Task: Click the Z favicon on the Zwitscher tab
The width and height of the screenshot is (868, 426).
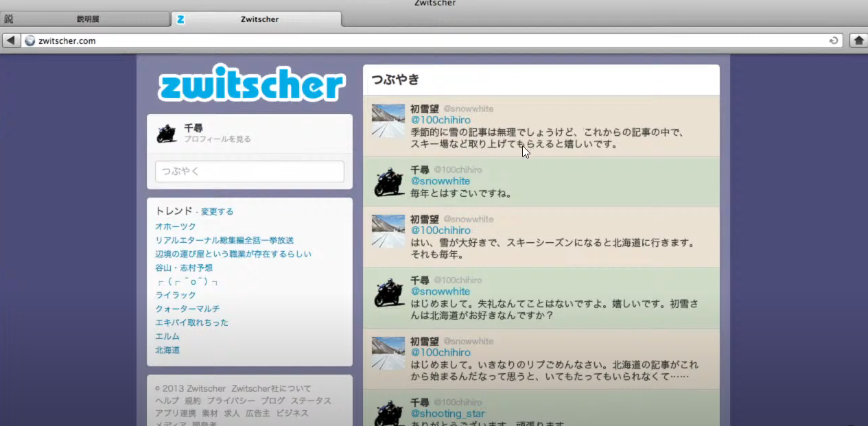Action: tap(180, 19)
